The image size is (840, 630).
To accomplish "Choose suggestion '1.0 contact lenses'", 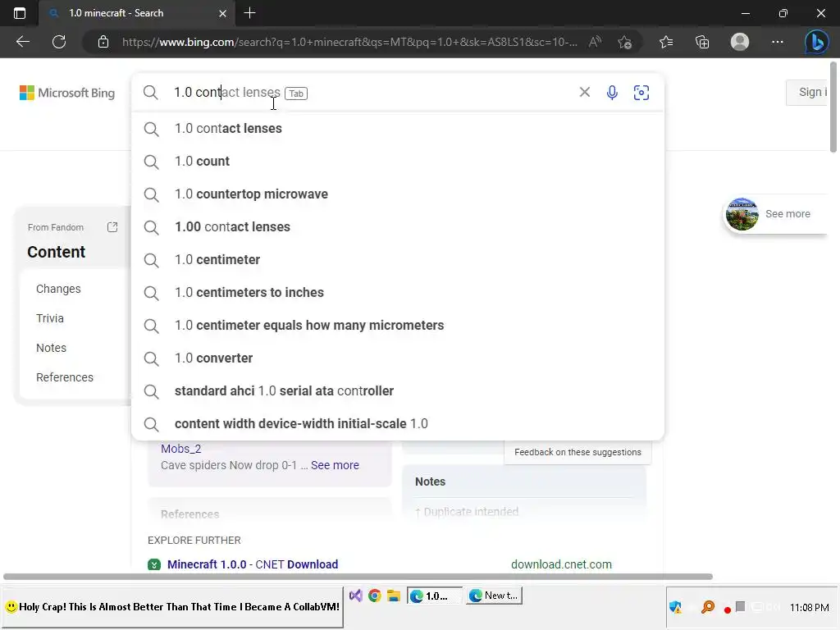I will [x=398, y=129].
